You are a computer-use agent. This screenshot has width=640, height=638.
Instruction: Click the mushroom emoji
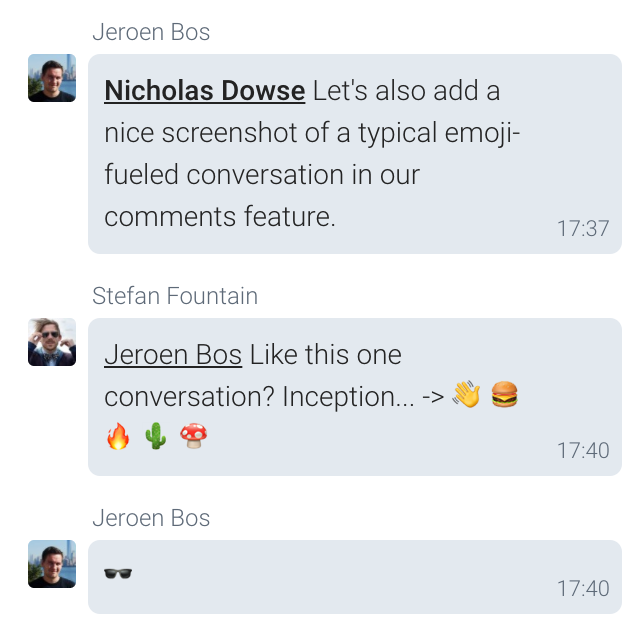point(192,436)
